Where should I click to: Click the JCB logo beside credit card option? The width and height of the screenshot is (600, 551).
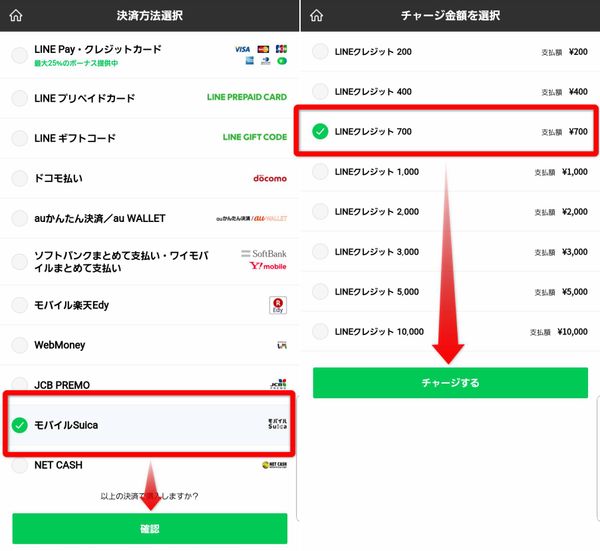tap(281, 49)
